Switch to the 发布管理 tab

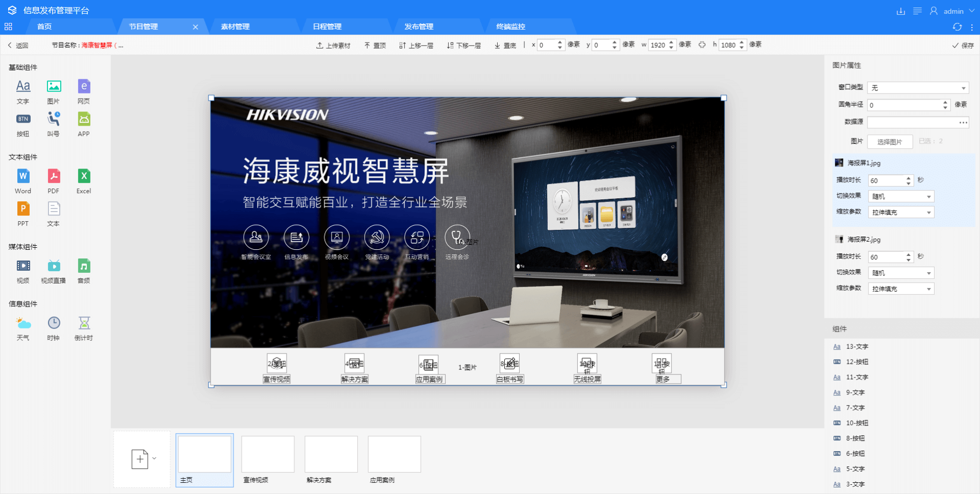(419, 27)
